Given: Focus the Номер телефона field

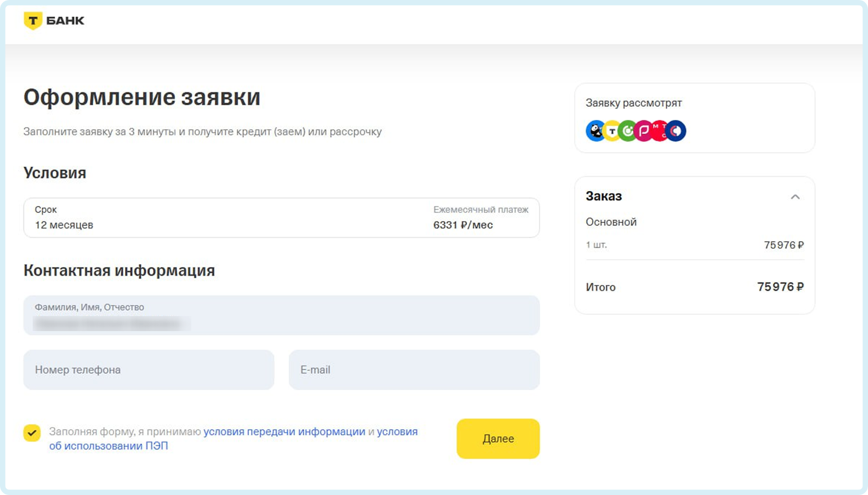Looking at the screenshot, I should (149, 370).
